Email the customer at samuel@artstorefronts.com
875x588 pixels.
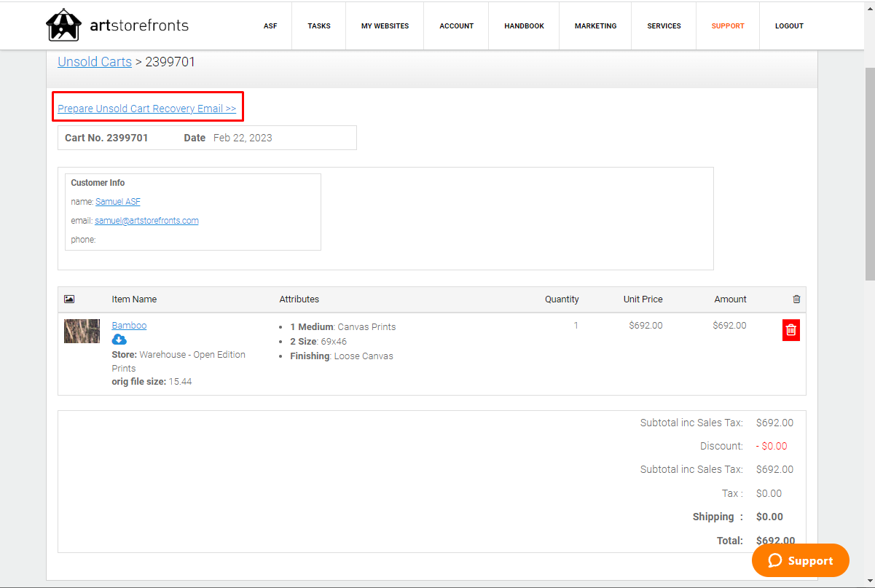coord(146,220)
